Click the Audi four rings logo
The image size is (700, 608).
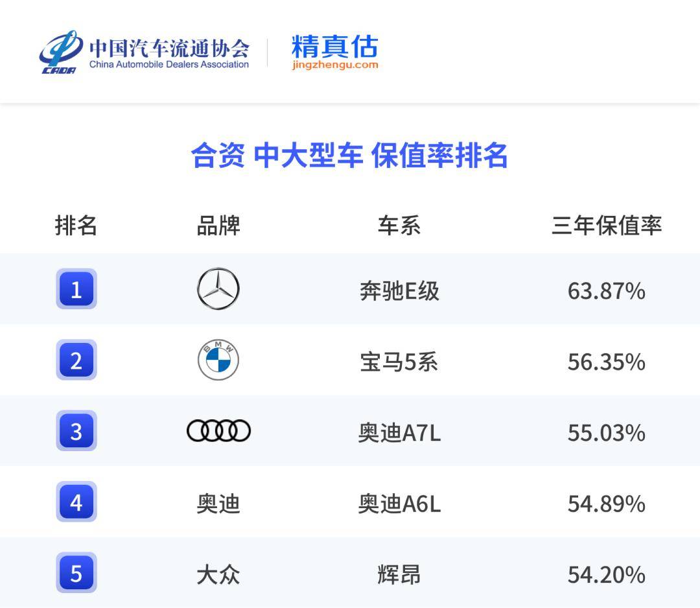click(x=218, y=431)
